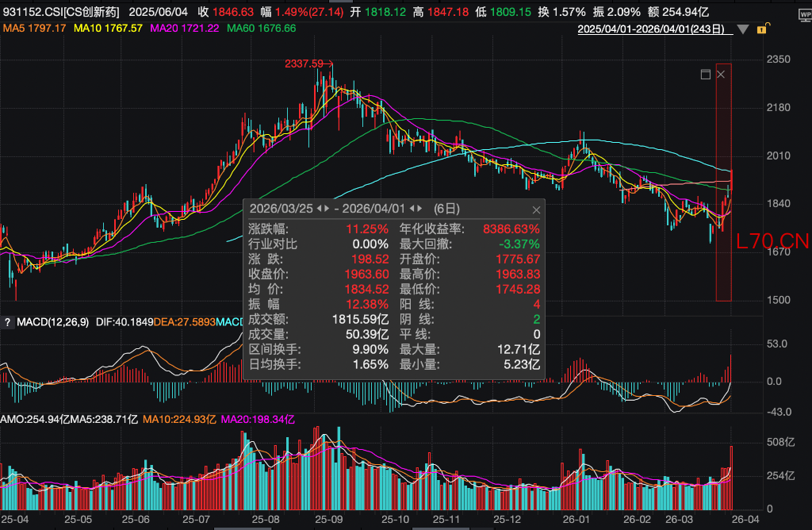Screen dimensions: 812x530
Task: Click the MACD(12,26,9) indicator label
Action: [x=52, y=322]
